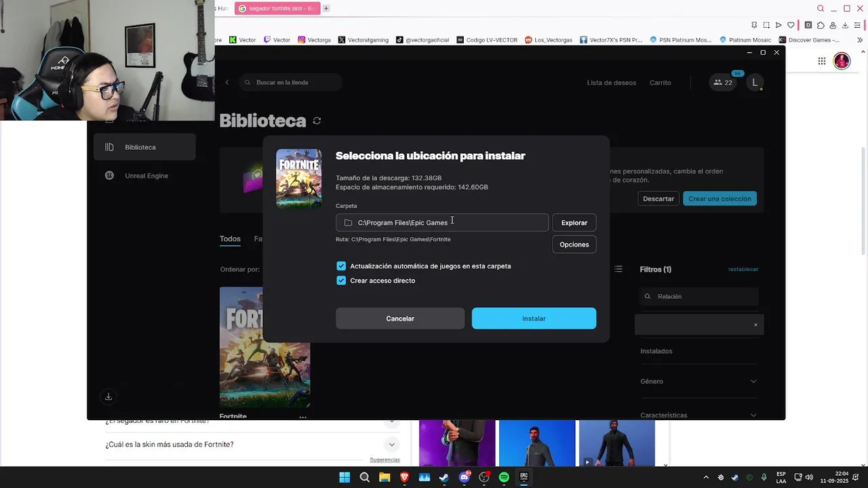Open Spotify from taskbar
This screenshot has height=488, width=868.
point(504,477)
